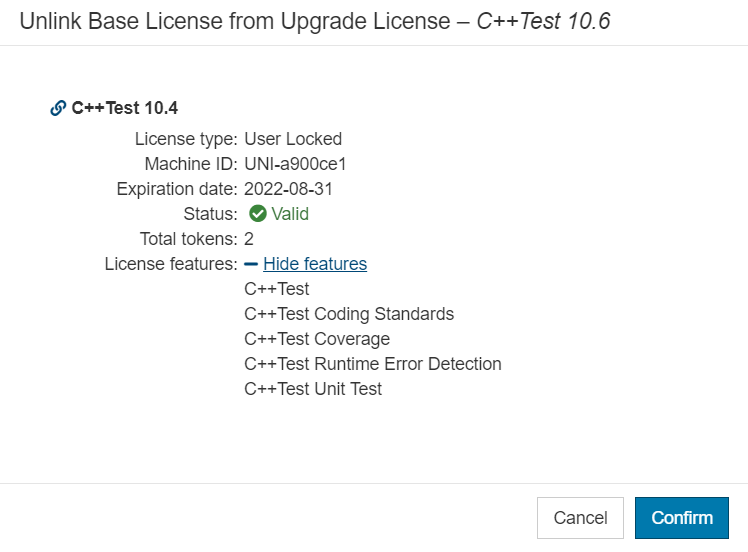Click the link icon beside C++Test 10.4
This screenshot has height=552, width=748.
58,108
